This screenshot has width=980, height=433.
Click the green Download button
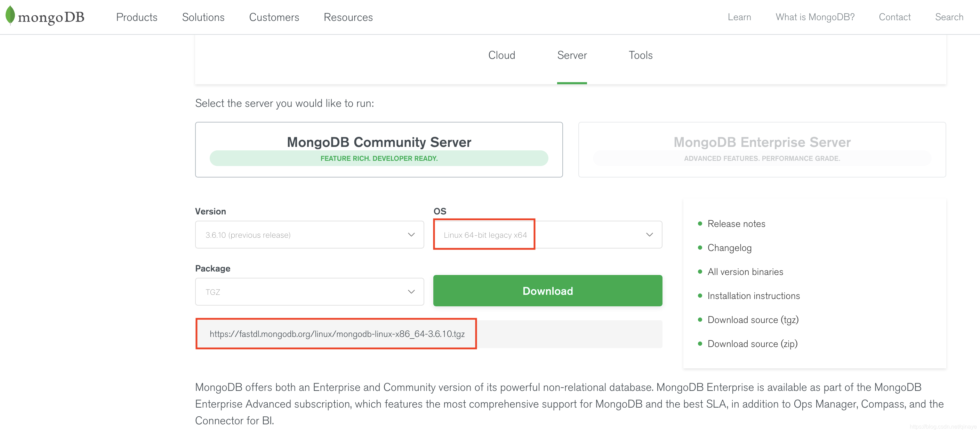[x=547, y=291]
